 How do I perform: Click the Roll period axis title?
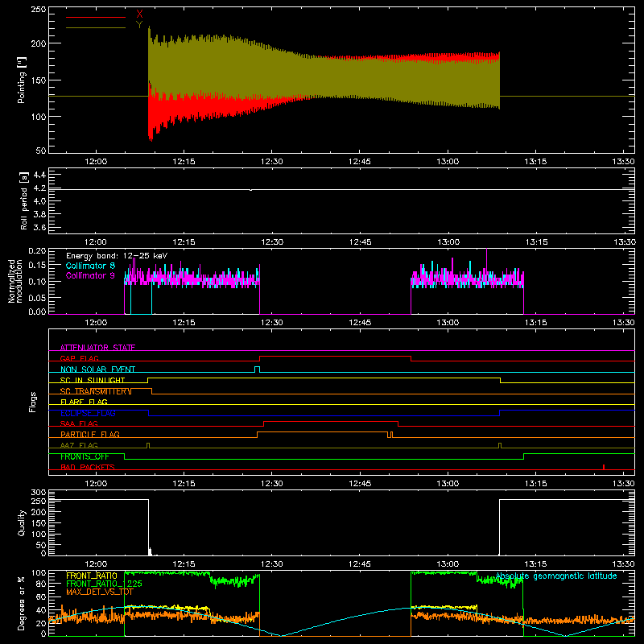click(x=23, y=200)
